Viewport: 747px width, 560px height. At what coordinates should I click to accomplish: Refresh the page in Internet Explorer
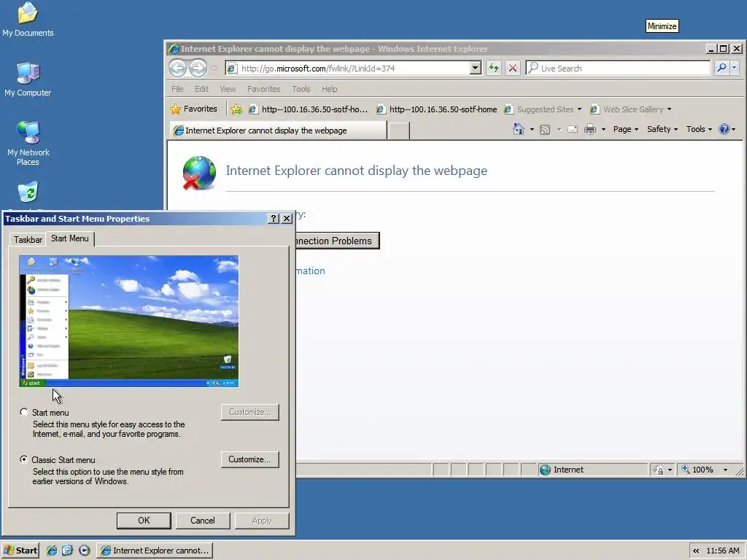pos(494,68)
